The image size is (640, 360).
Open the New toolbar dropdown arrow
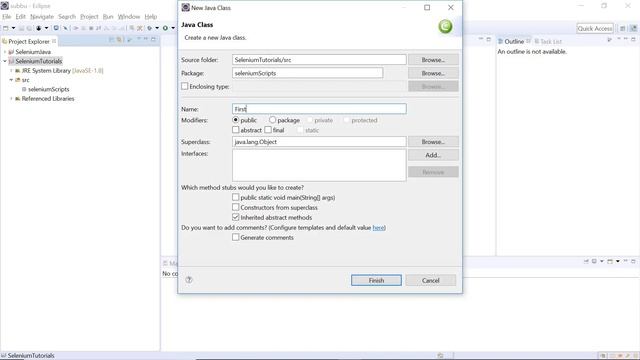point(13,28)
